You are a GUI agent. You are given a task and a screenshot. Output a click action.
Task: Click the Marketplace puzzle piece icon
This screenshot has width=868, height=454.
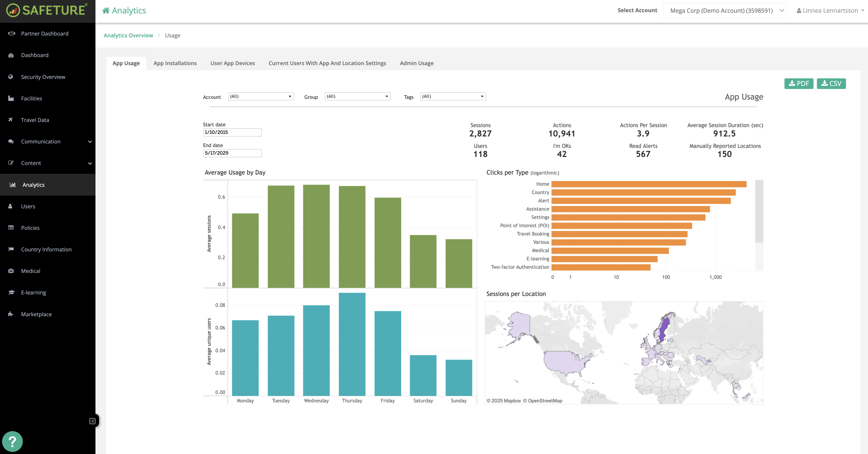pos(11,314)
